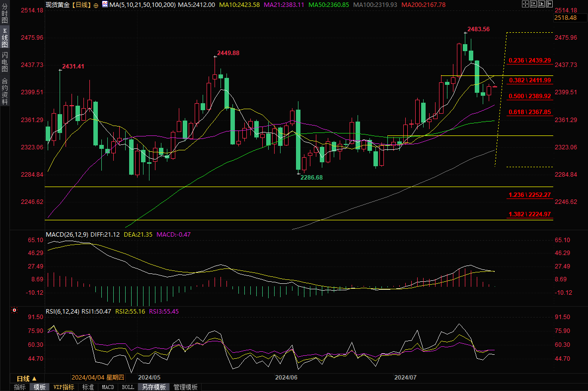
Task: Click the exit/export arrow icon at top right
Action: point(549,4)
